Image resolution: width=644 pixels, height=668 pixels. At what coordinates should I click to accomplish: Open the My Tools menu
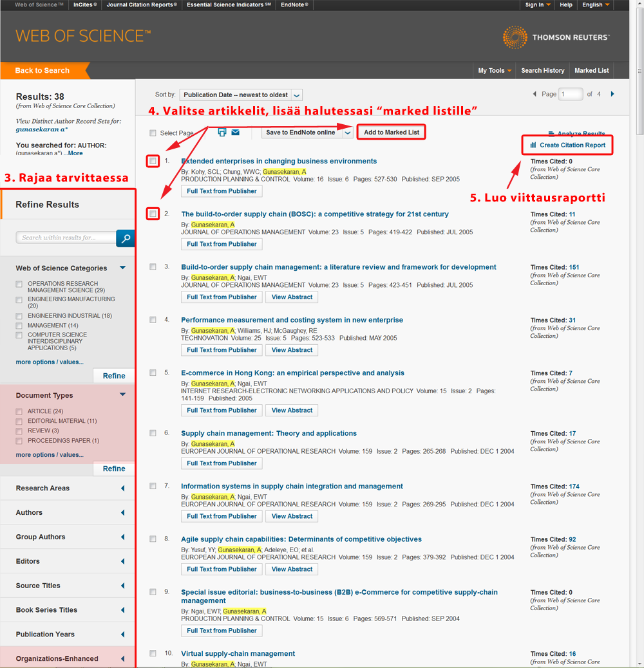coord(495,70)
